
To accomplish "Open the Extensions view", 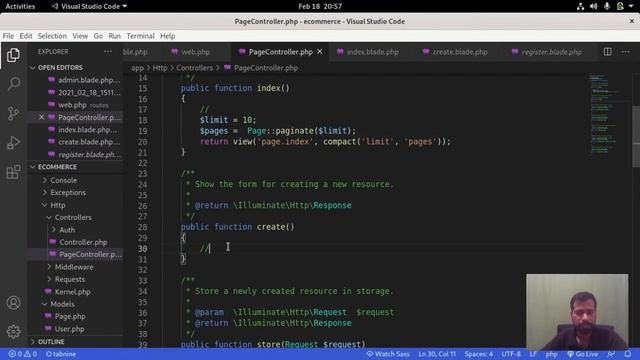I will 13,172.
